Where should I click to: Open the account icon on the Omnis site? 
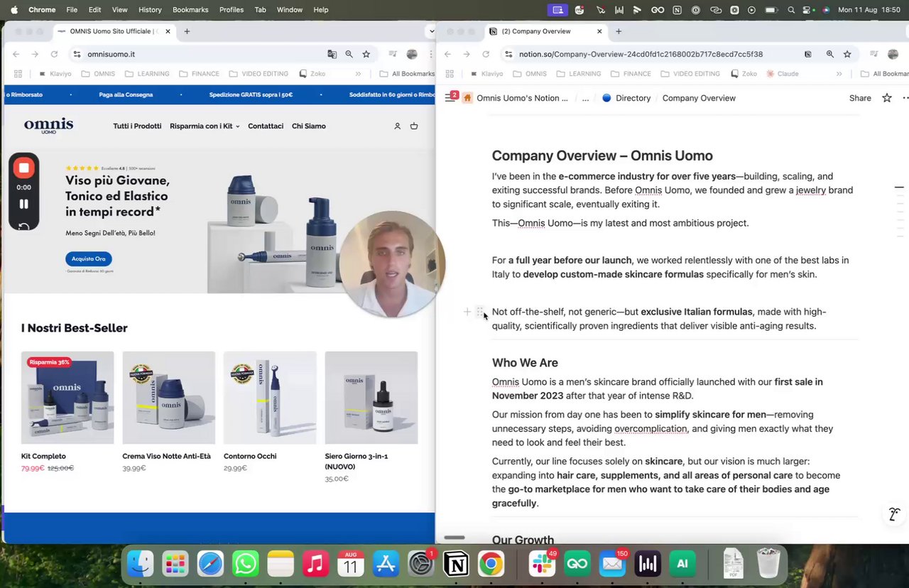(397, 126)
